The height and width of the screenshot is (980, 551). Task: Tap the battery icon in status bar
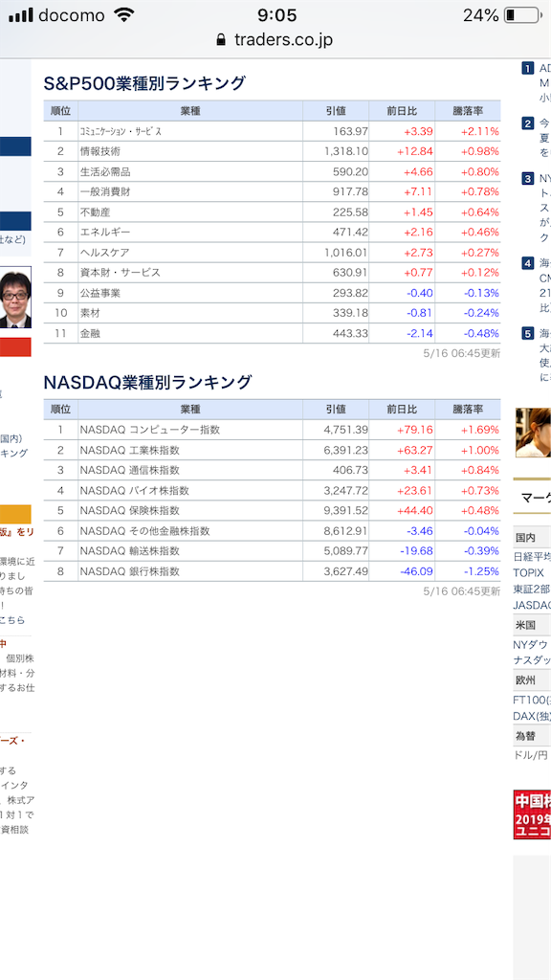pos(521,15)
